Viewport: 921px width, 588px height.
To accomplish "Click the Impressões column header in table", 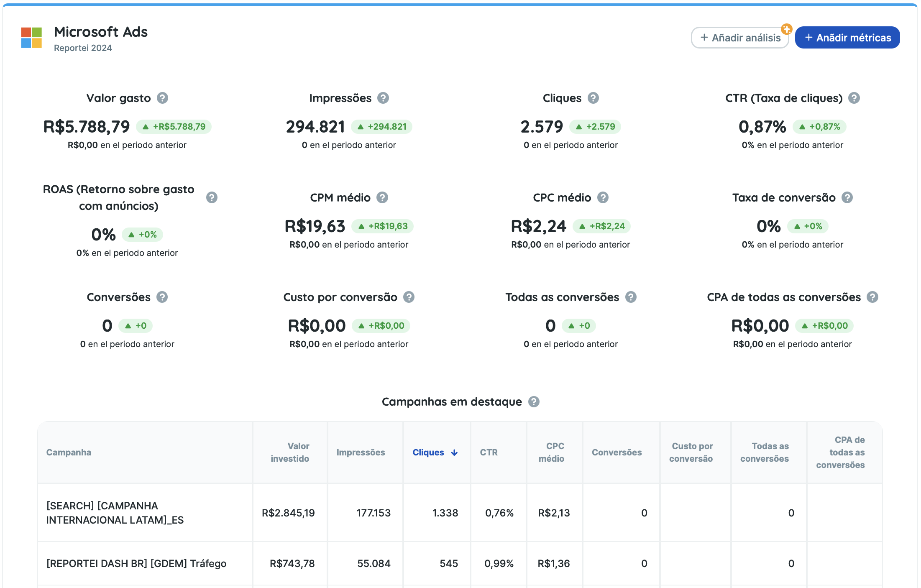I will (361, 453).
